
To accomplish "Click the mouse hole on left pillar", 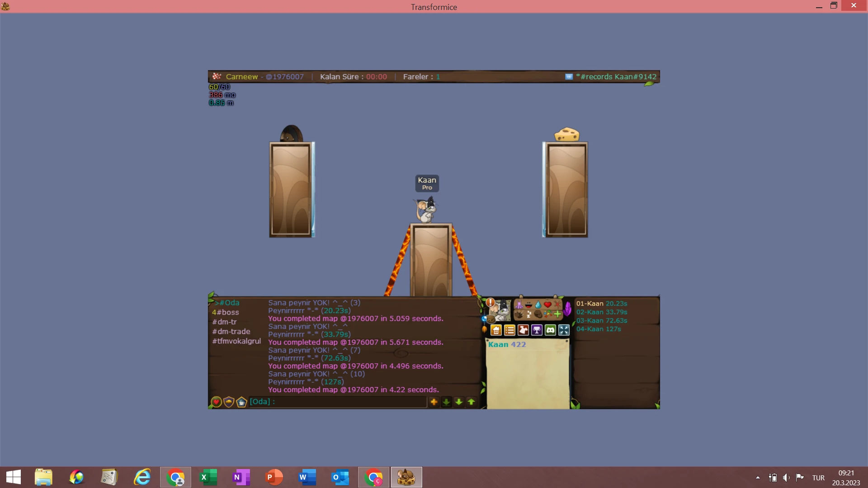I will pyautogui.click(x=292, y=134).
